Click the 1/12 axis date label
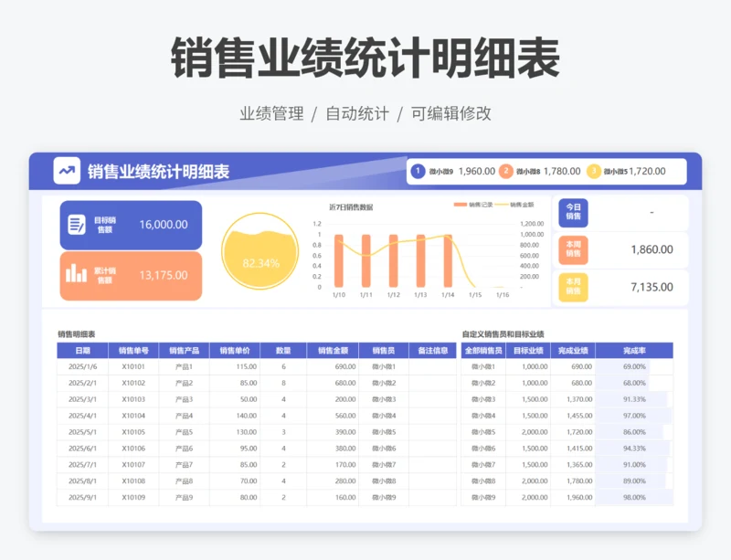731x560 pixels. 394,295
